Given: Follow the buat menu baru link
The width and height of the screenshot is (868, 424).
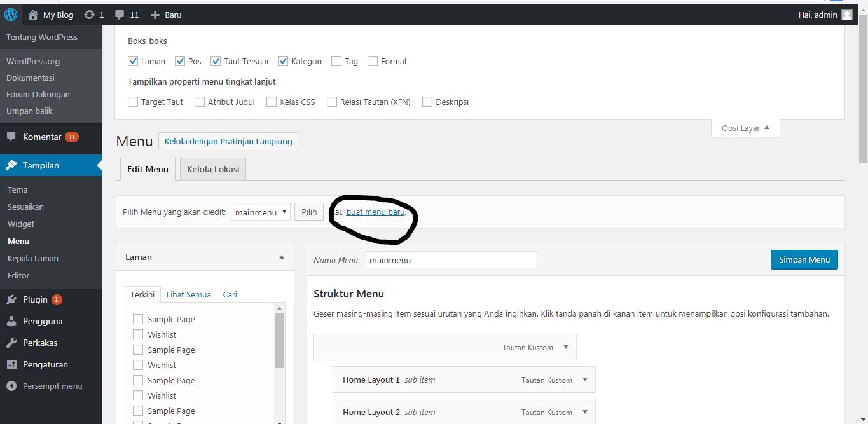Looking at the screenshot, I should point(375,212).
